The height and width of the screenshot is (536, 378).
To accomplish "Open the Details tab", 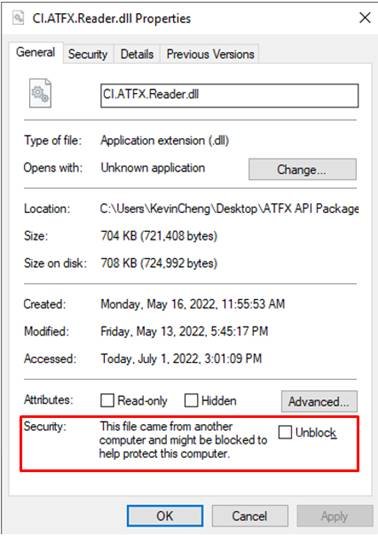I will coord(137,54).
